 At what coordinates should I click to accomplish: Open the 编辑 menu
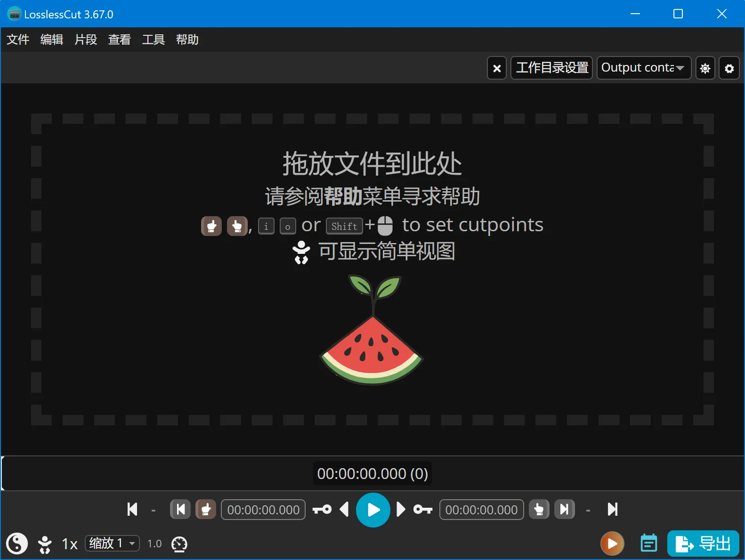click(52, 40)
